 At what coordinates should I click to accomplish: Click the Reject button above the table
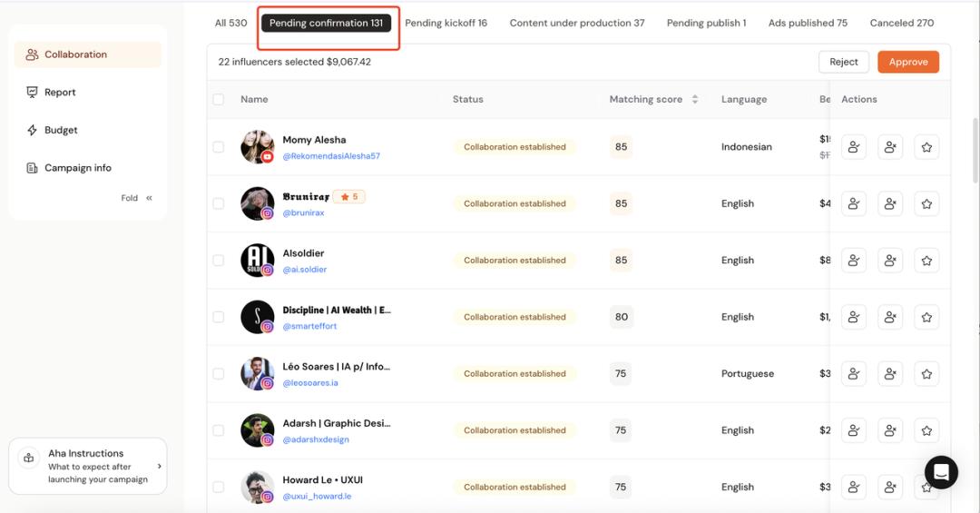tap(843, 62)
